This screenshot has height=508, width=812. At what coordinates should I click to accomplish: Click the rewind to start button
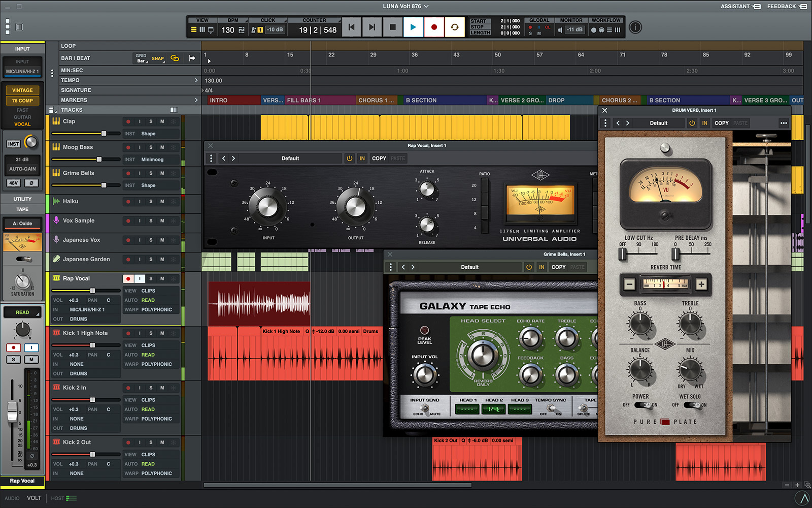[x=351, y=27]
